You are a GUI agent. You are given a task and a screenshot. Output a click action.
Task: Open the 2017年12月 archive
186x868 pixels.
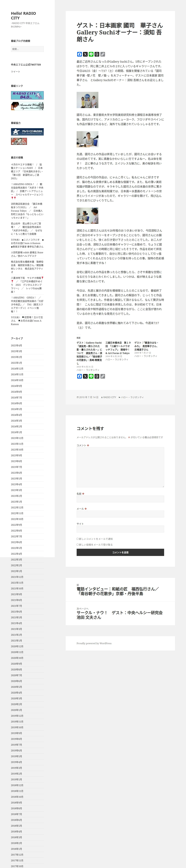[17, 855]
